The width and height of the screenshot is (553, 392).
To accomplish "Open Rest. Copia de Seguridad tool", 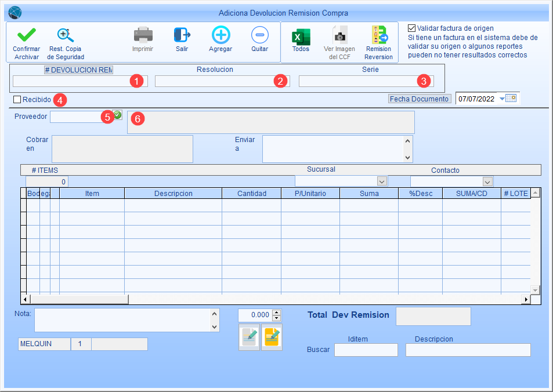I will pos(66,35).
